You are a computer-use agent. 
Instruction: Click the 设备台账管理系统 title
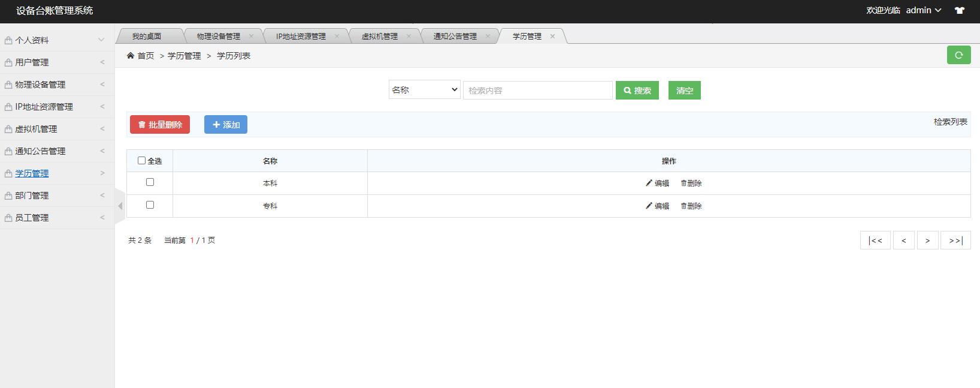coord(55,10)
